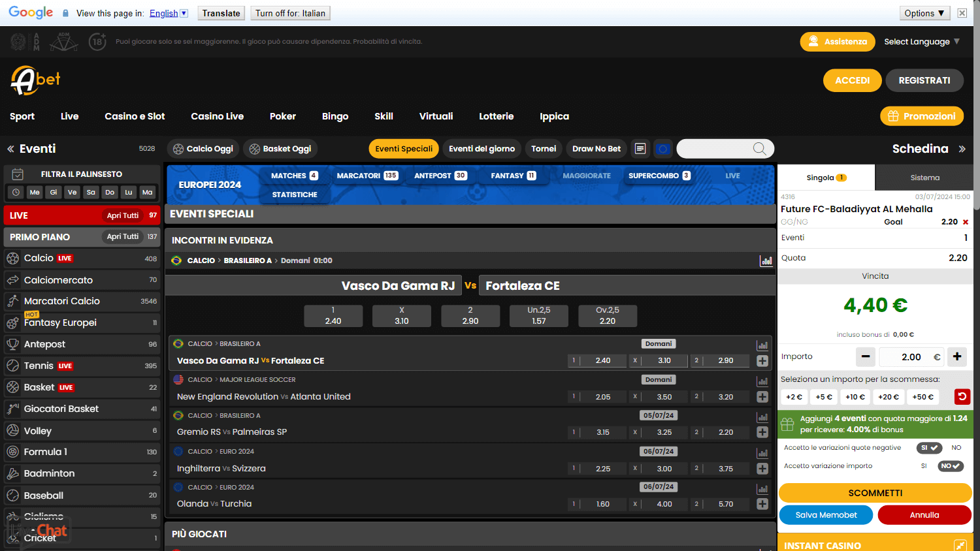Open stats chart for Vasco Da Gama RJ row

coord(762,345)
